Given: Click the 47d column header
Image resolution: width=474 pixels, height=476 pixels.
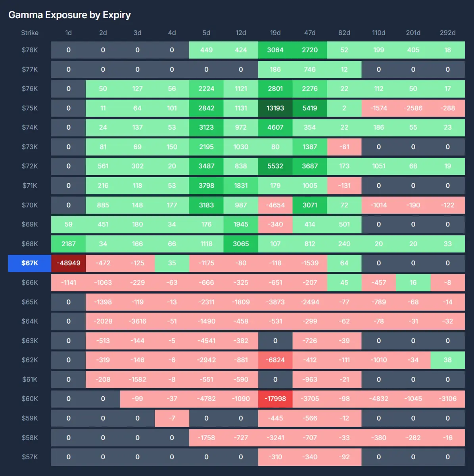Looking at the screenshot, I should tap(310, 33).
